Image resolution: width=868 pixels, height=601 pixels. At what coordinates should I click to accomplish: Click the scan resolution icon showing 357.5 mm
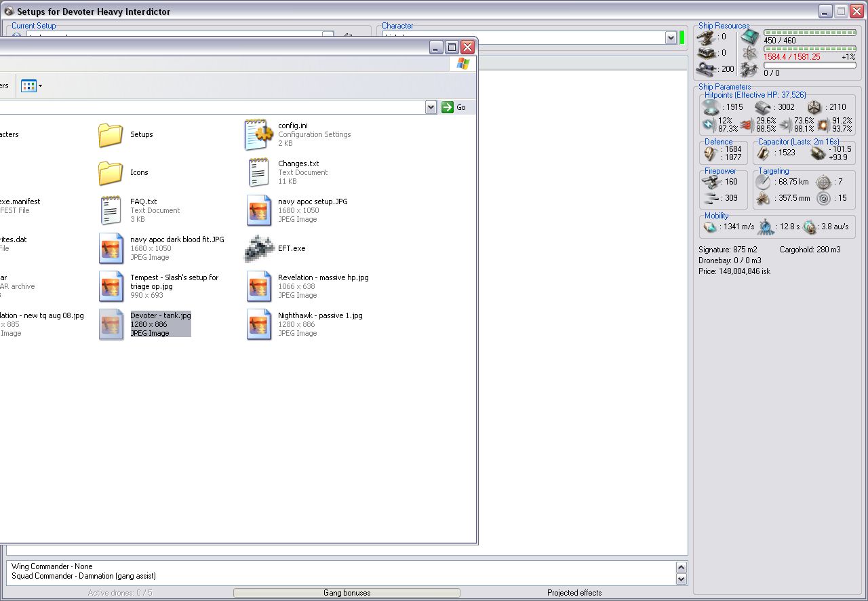click(x=764, y=199)
